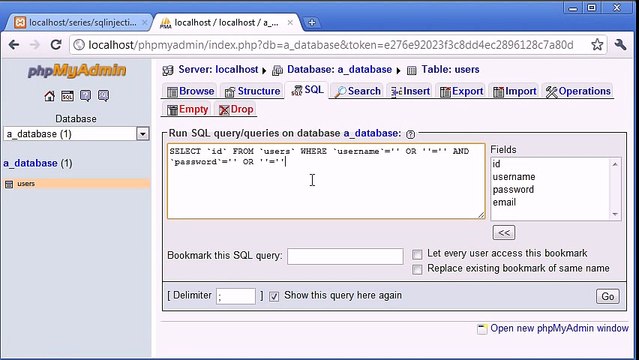Close the localhost / localhost / a_ tab
The width and height of the screenshot is (639, 360).
(290, 22)
